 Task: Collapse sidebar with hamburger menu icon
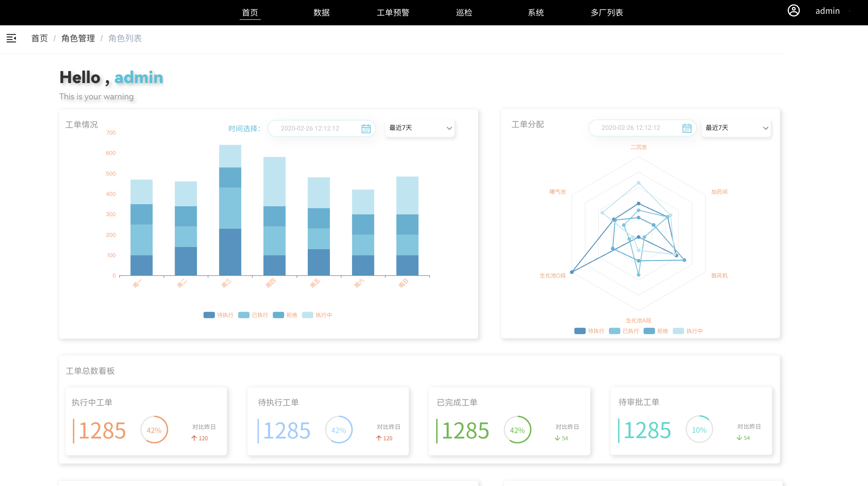coord(11,38)
